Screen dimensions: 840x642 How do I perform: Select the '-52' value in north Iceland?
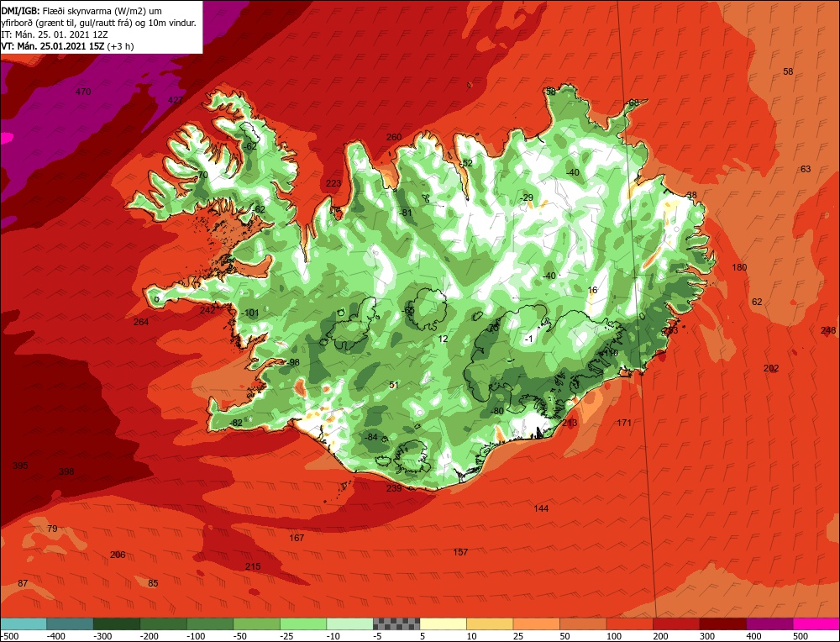(x=466, y=163)
